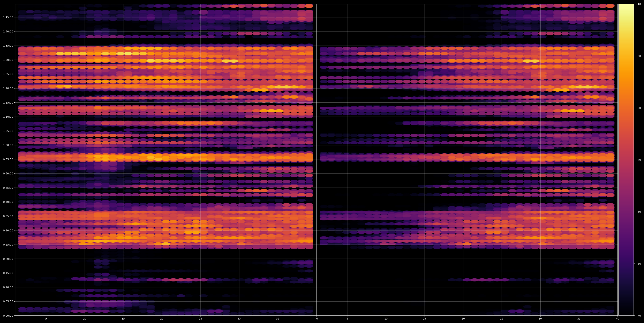Select the 0:50:00 y-axis time label
This screenshot has height=323, width=644.
tap(8, 173)
